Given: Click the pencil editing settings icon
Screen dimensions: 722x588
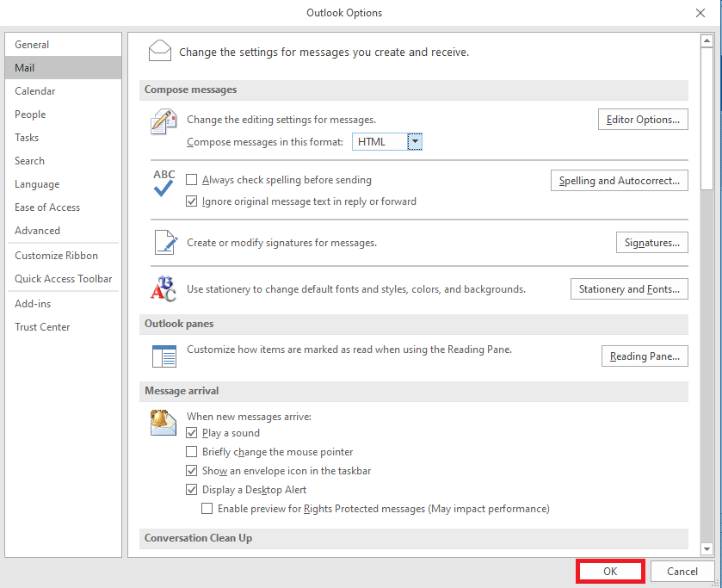Looking at the screenshot, I should pos(164,121).
